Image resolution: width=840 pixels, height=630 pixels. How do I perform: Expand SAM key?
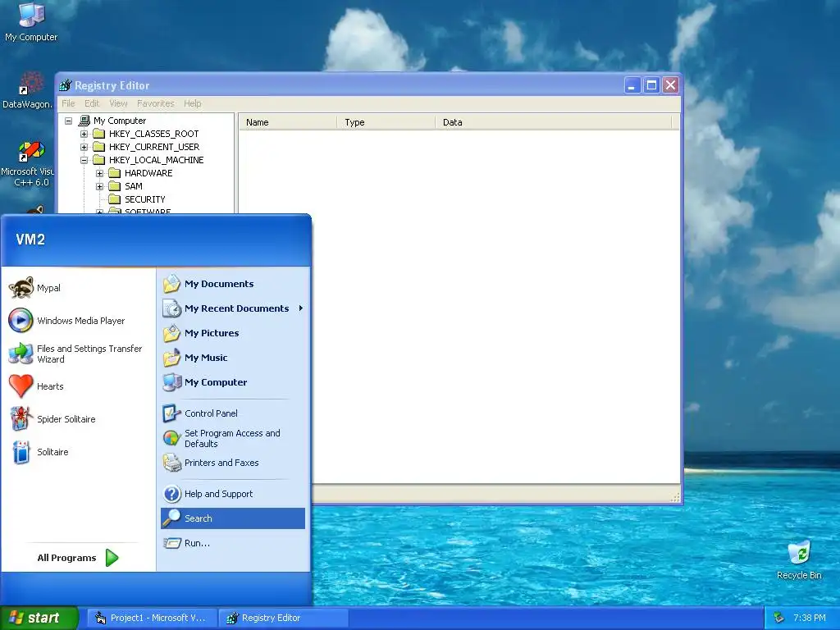point(99,186)
